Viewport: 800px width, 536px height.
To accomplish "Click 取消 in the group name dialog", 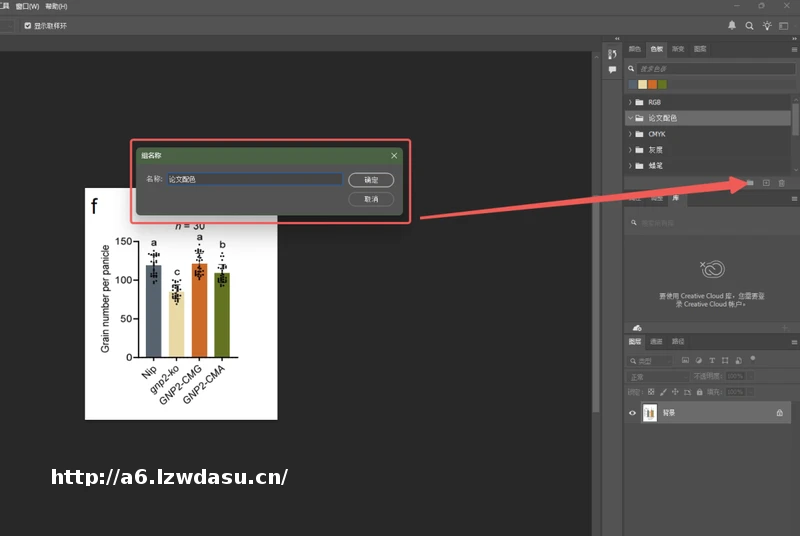I will pos(371,199).
